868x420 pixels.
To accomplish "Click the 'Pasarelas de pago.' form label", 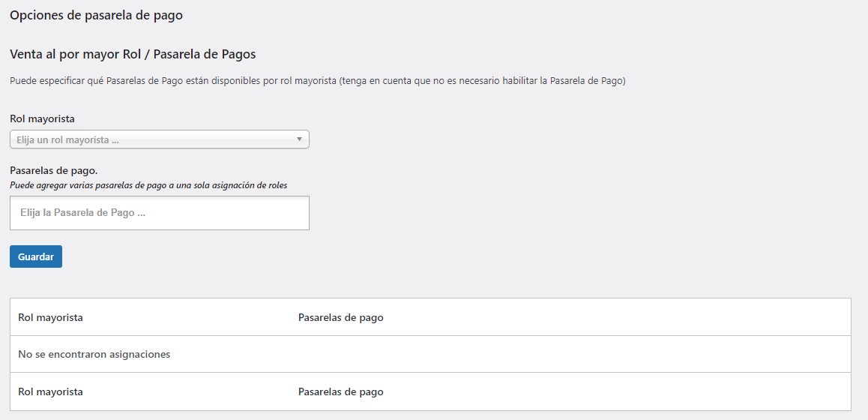I will pyautogui.click(x=53, y=170).
